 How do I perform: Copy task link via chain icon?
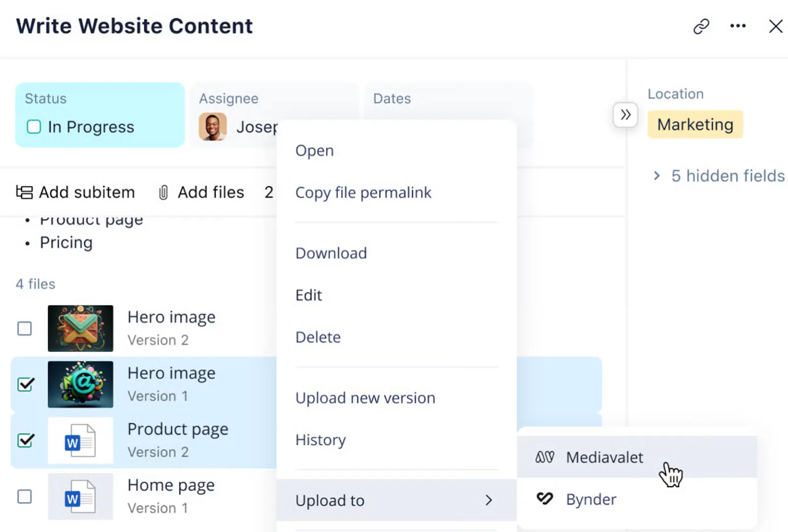pyautogui.click(x=701, y=26)
